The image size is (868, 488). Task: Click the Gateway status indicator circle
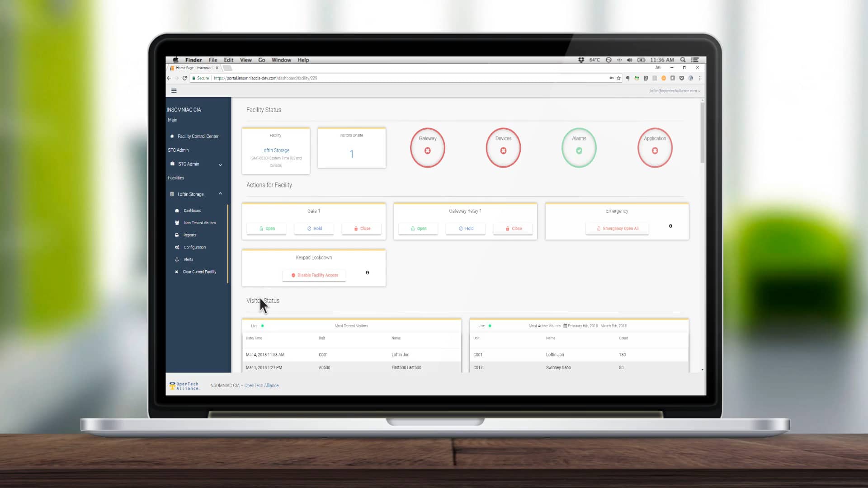click(427, 148)
